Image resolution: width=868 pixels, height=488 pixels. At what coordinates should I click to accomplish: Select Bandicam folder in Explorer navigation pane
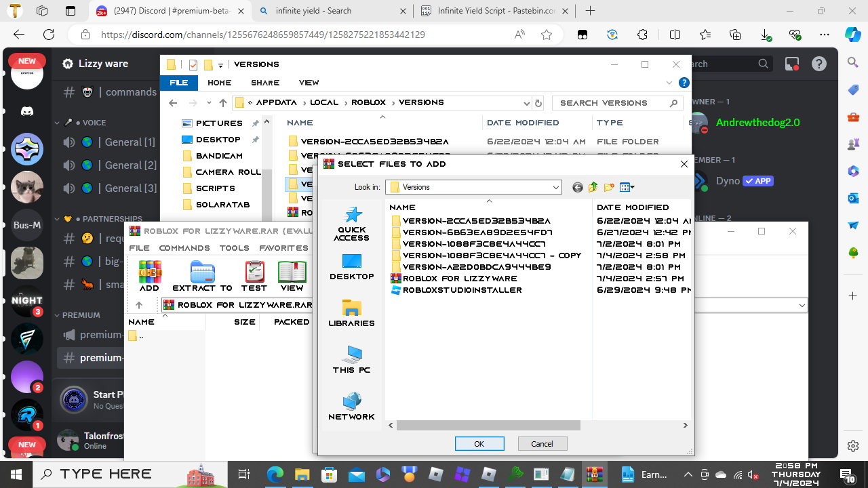tap(219, 156)
